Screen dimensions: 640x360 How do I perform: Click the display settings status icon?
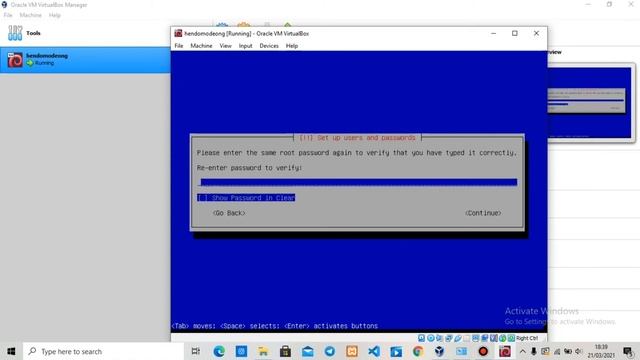(x=476, y=338)
